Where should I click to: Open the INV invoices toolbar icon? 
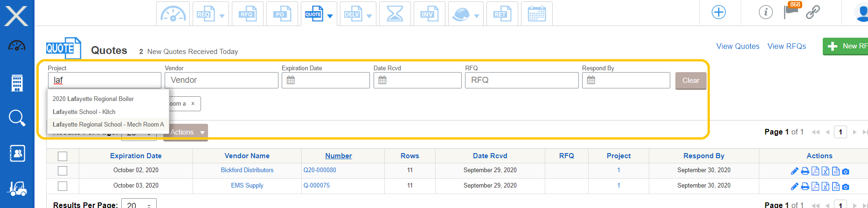pyautogui.click(x=429, y=13)
